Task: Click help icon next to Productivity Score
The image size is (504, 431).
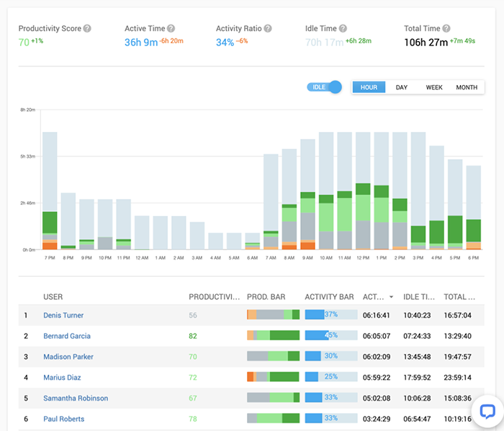Action: pyautogui.click(x=87, y=29)
